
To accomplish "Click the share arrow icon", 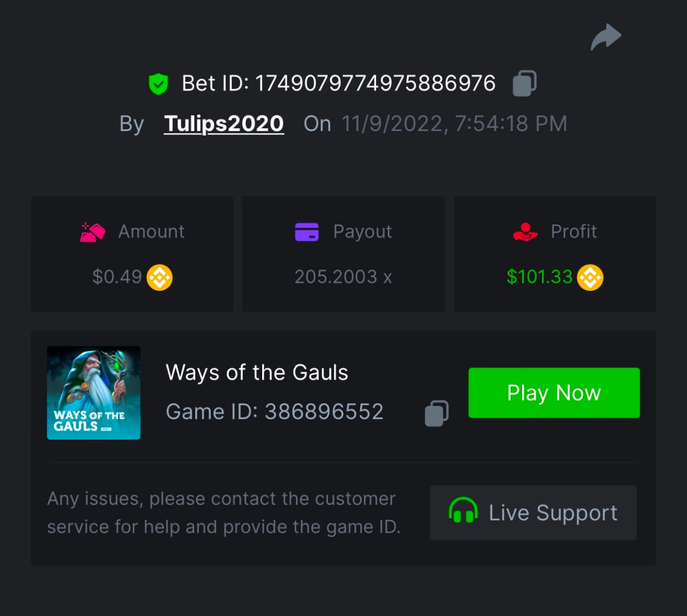I will click(606, 37).
